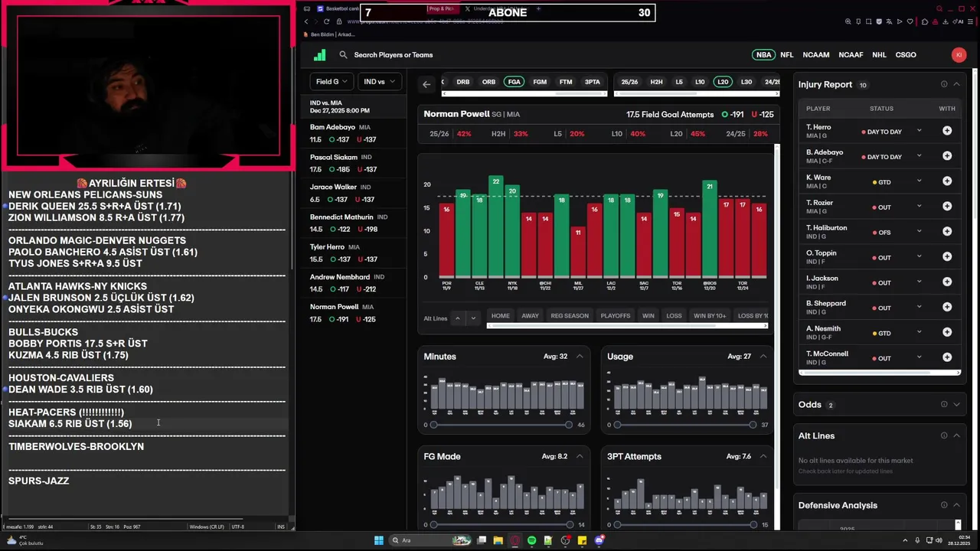980x551 pixels.
Task: Select Andrew Nembhard in player list
Action: (353, 282)
